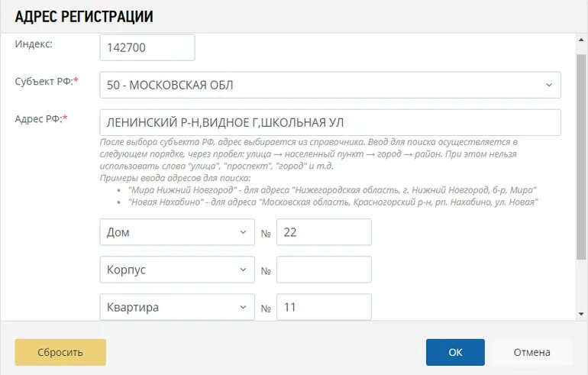
Task: Click the Адрес РФ input field
Action: point(330,123)
